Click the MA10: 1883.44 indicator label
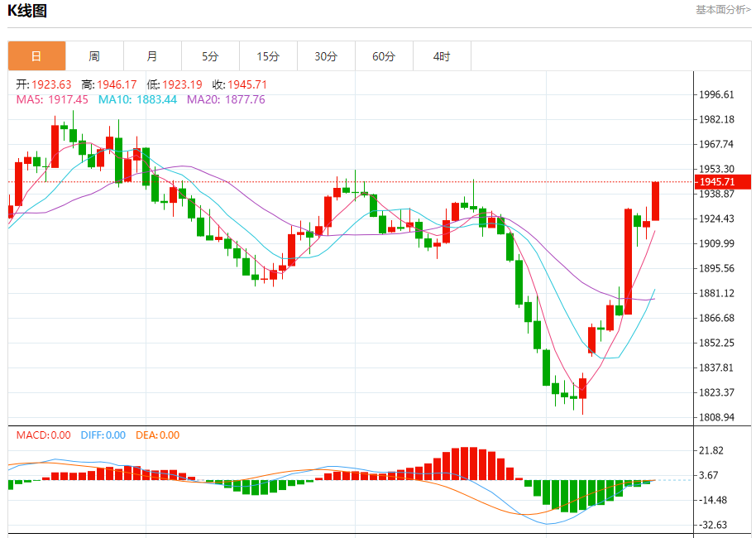The width and height of the screenshot is (756, 538). tap(137, 100)
